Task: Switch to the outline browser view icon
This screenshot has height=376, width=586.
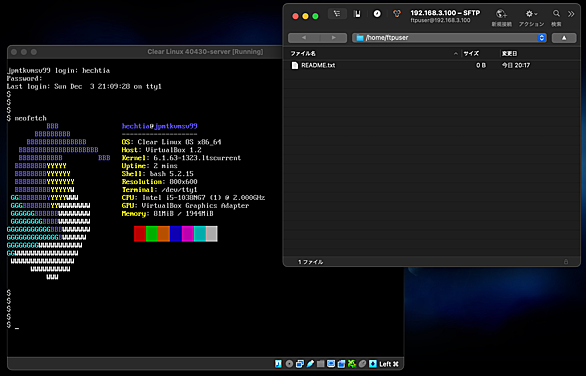Action: coord(337,14)
